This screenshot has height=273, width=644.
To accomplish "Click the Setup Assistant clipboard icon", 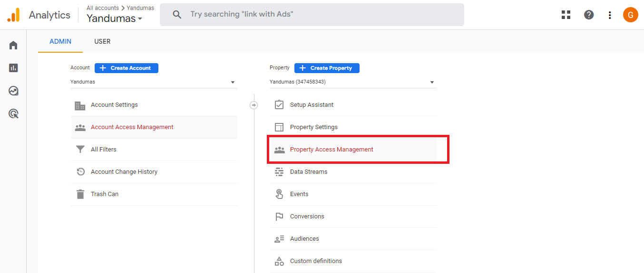I will click(279, 104).
